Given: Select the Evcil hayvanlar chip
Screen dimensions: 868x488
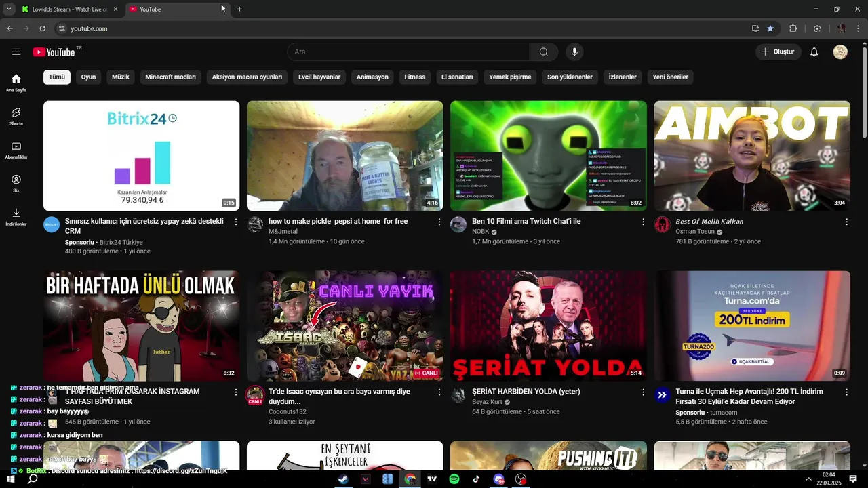Looking at the screenshot, I should click(319, 77).
